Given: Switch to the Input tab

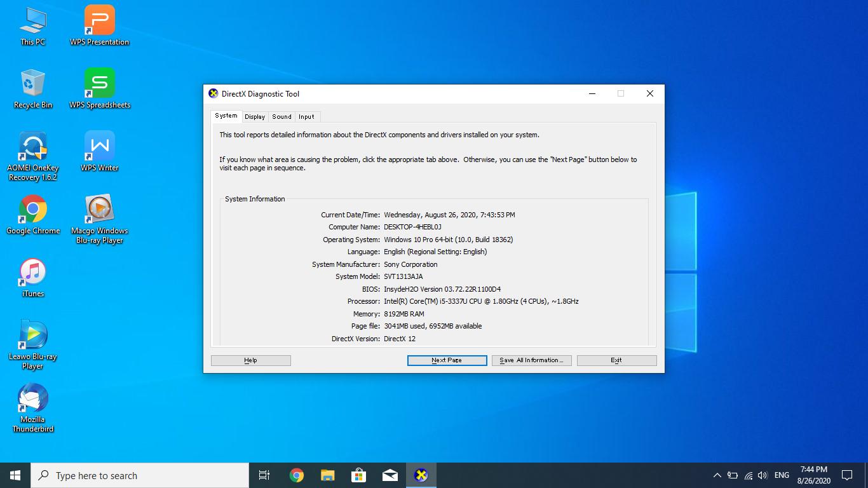Looking at the screenshot, I should tap(307, 116).
